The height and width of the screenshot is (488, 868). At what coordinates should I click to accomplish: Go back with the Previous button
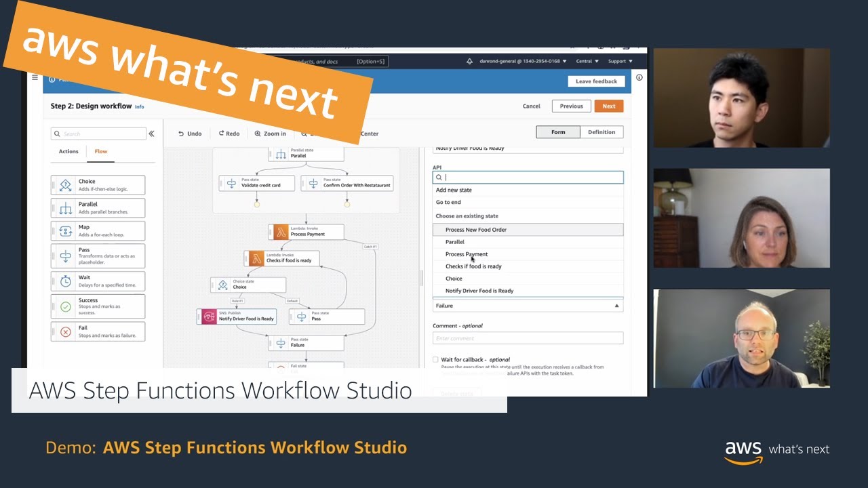pyautogui.click(x=571, y=106)
